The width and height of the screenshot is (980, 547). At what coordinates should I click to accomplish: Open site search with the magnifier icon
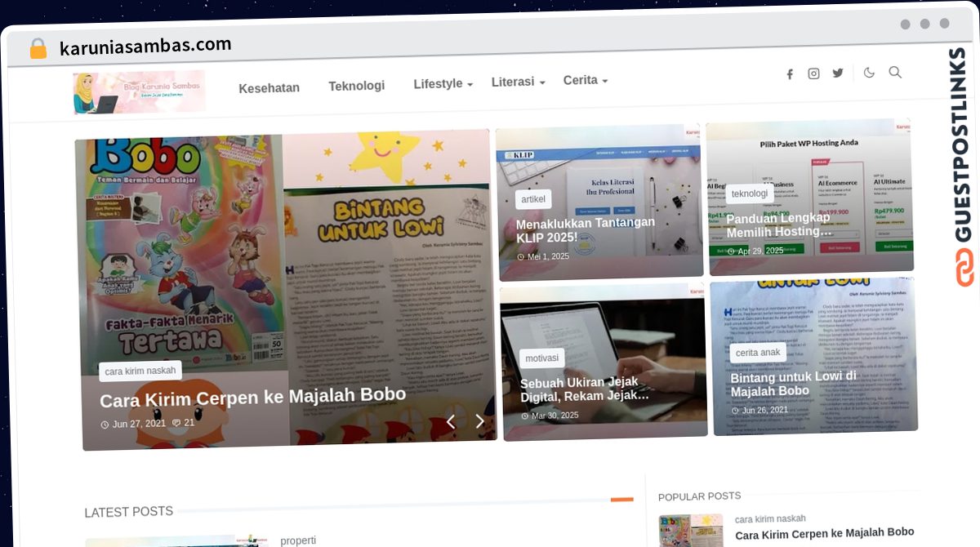point(895,72)
